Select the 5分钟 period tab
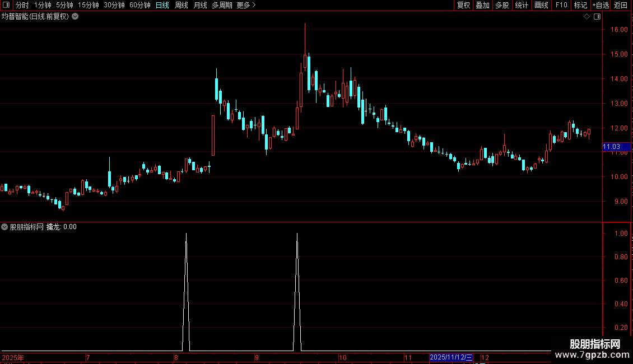 tap(64, 5)
